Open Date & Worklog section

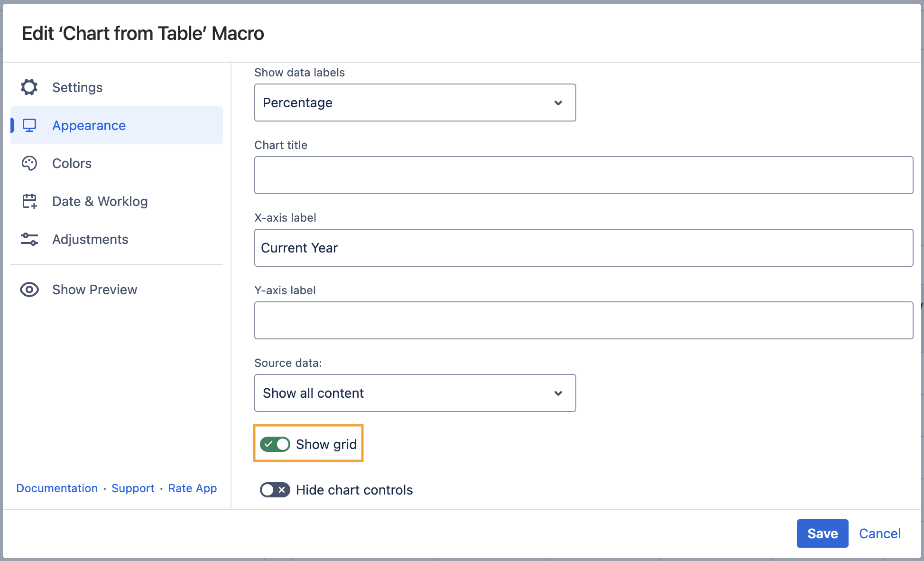coord(100,201)
